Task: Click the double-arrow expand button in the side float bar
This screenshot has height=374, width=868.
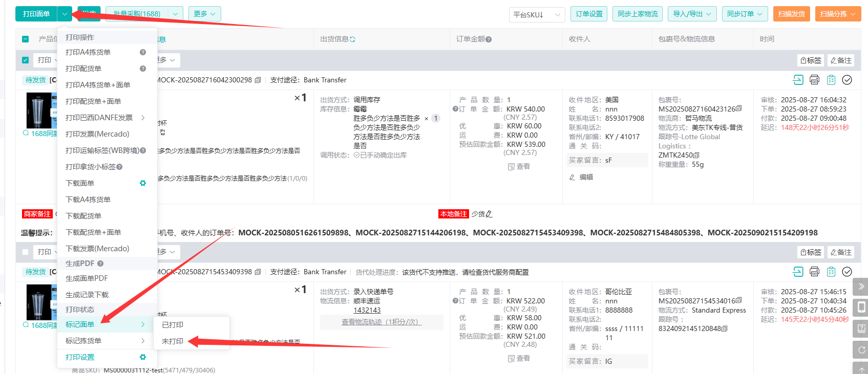Action: (861, 287)
